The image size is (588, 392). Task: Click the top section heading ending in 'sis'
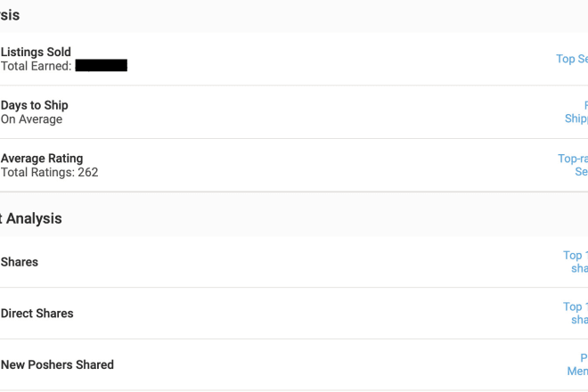pos(10,15)
